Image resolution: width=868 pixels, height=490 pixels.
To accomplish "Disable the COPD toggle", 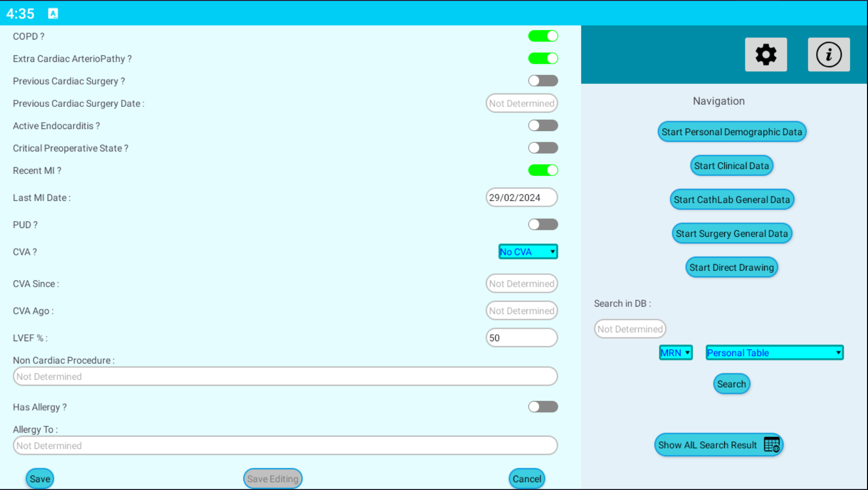I will [543, 36].
